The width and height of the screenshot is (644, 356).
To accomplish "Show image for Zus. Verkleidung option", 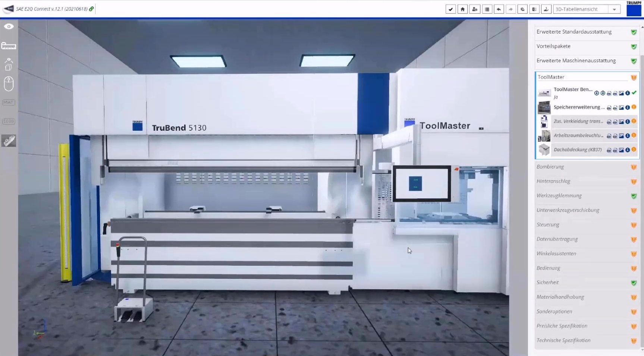I will pyautogui.click(x=621, y=122).
